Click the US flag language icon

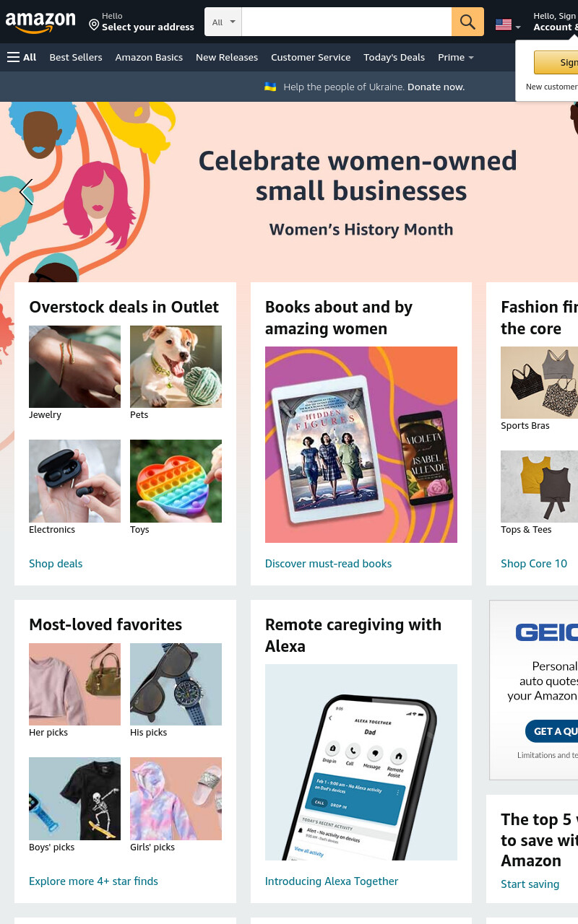point(504,25)
